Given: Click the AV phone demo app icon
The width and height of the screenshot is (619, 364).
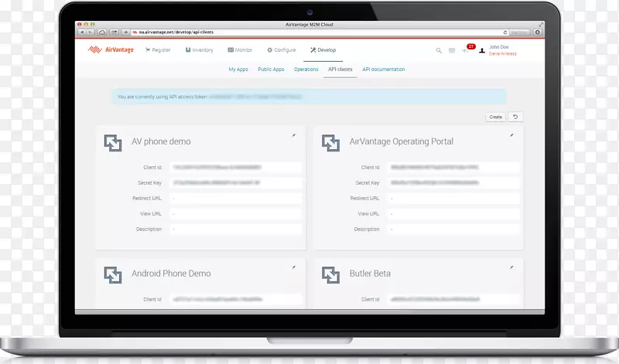Looking at the screenshot, I should click(x=113, y=143).
